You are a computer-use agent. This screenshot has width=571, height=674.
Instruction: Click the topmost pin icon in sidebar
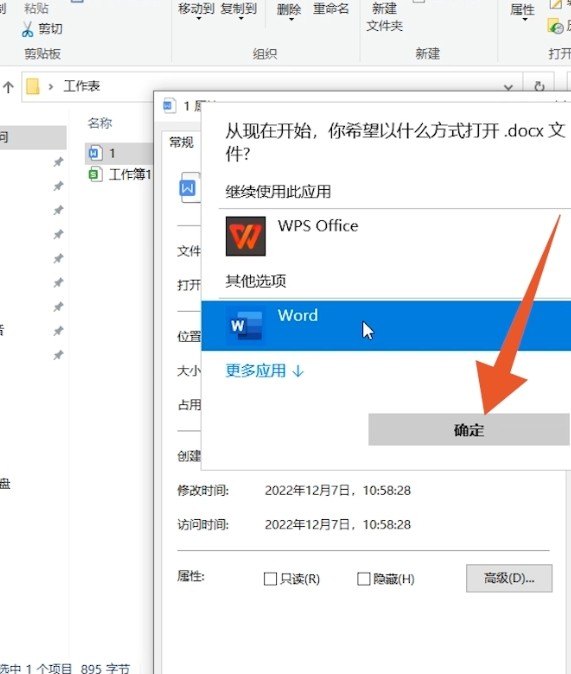pyautogui.click(x=58, y=162)
